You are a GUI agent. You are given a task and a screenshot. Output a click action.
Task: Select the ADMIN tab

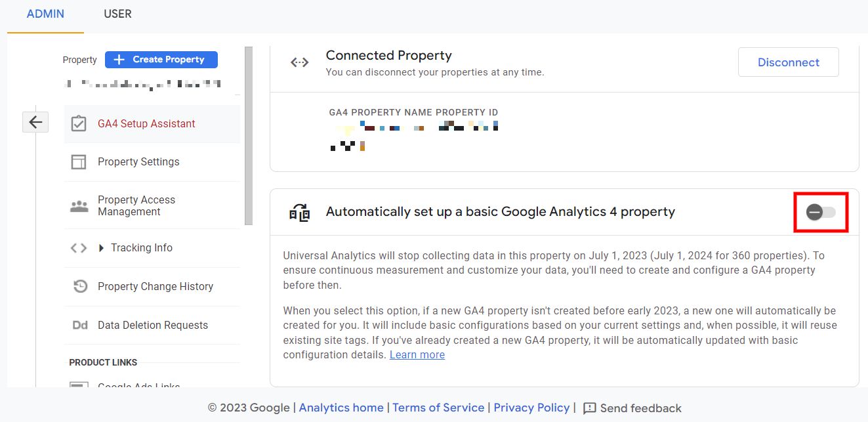[x=45, y=14]
